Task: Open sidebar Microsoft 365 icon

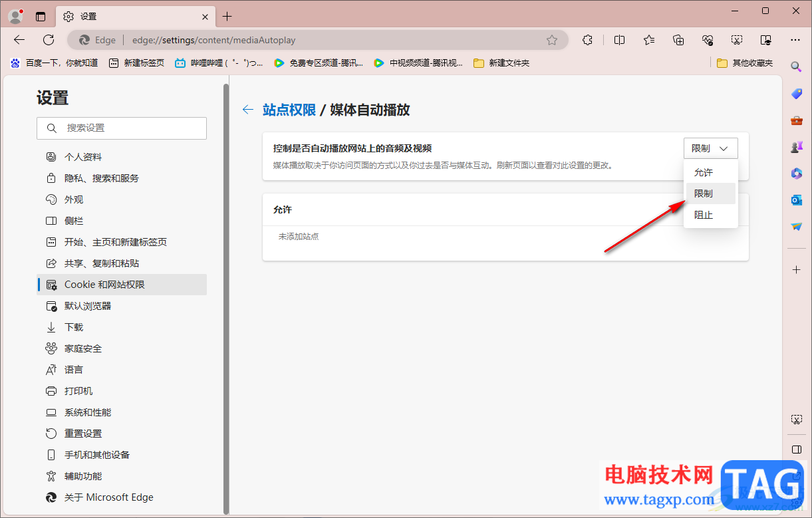Action: point(796,174)
